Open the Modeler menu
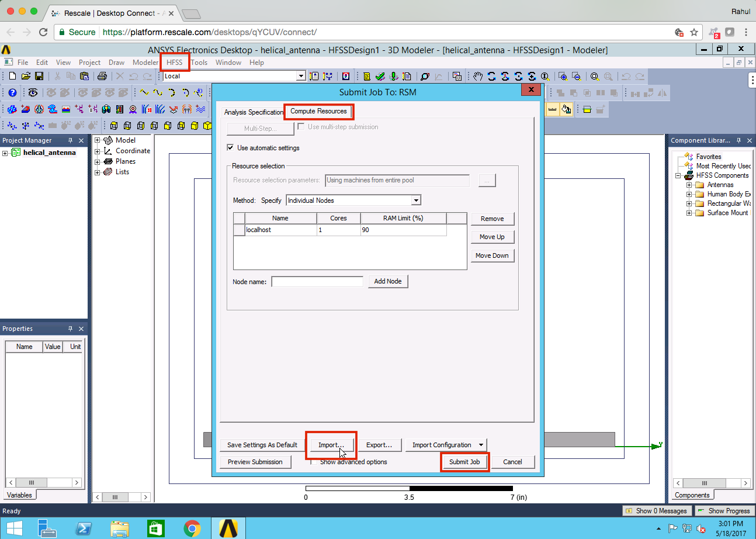The width and height of the screenshot is (756, 539). [x=145, y=63]
